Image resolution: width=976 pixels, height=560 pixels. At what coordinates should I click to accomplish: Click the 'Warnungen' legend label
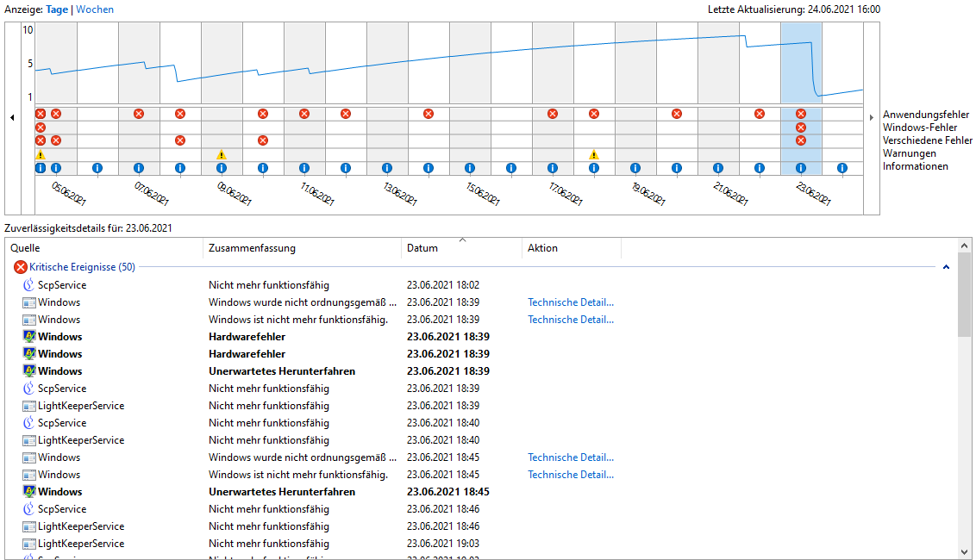[x=910, y=153]
